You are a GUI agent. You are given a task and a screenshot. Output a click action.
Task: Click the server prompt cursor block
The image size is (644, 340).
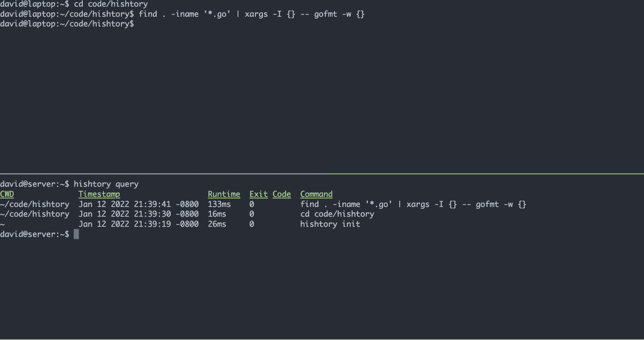(76, 234)
